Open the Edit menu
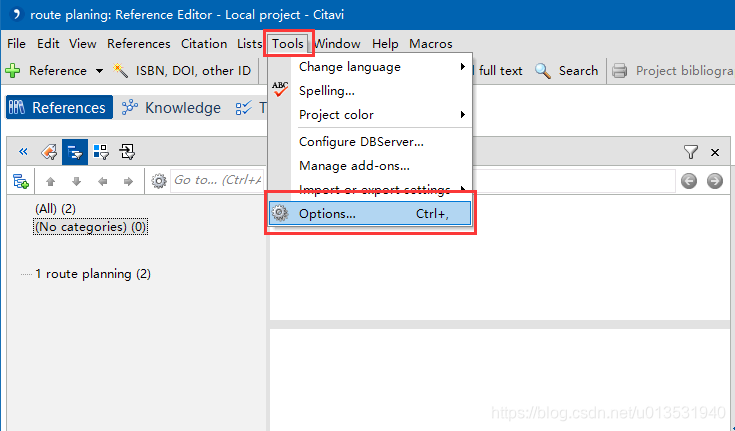 click(48, 44)
